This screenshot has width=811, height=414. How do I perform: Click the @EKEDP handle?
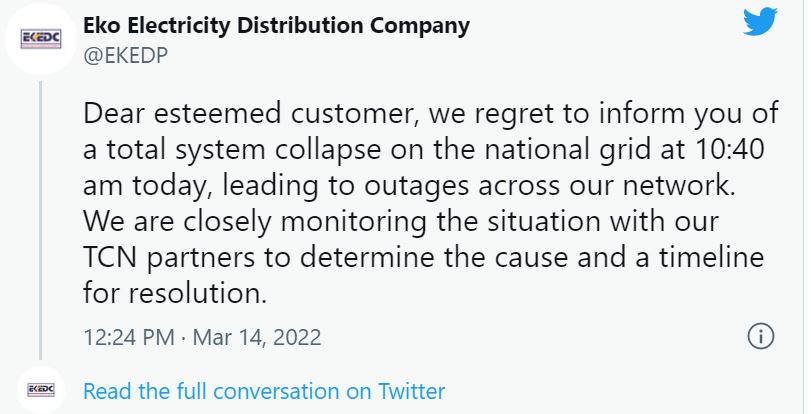click(x=124, y=55)
